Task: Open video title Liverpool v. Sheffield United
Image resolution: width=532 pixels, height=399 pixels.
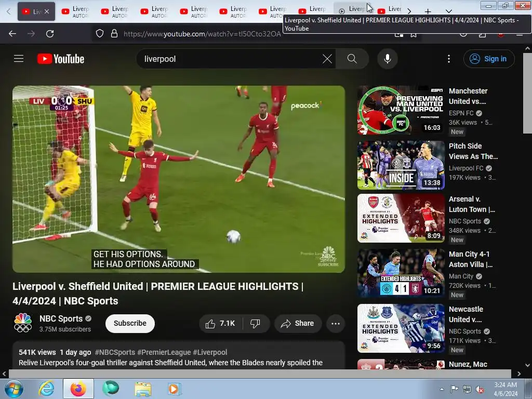Action: point(158,294)
